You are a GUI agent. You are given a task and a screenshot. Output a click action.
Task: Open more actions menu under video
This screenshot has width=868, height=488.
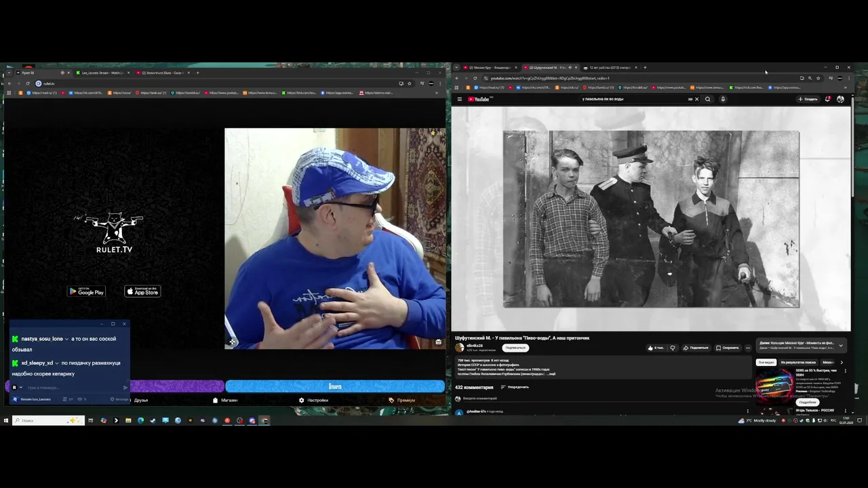pyautogui.click(x=748, y=348)
